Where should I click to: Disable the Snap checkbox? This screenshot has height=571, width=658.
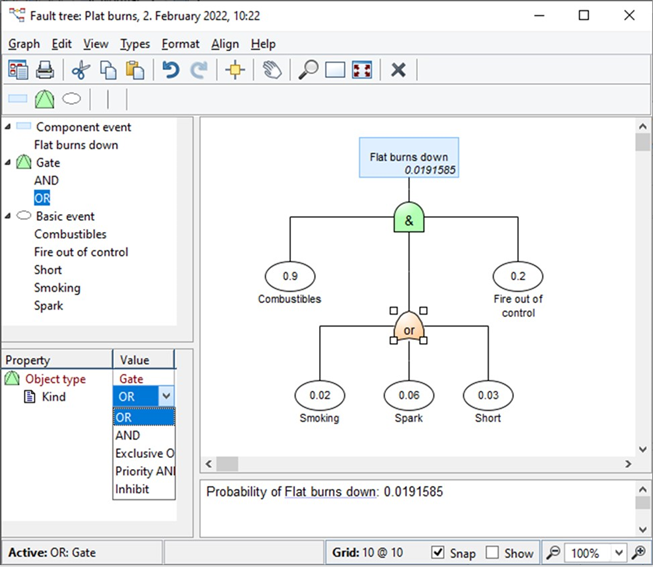coord(438,553)
